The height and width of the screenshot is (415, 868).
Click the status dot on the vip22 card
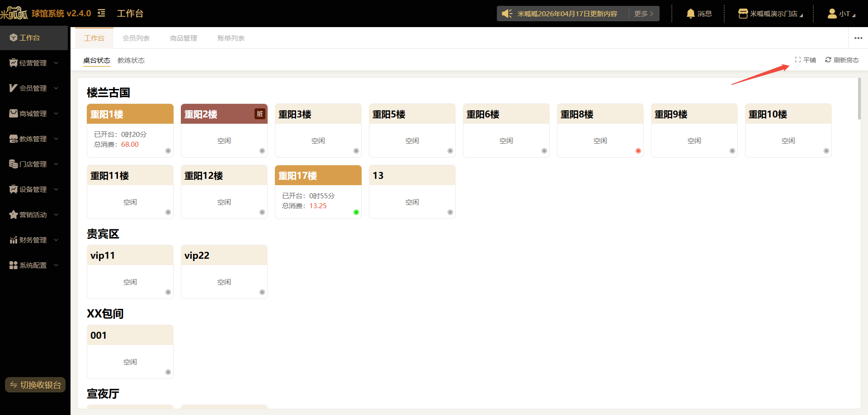pos(262,292)
